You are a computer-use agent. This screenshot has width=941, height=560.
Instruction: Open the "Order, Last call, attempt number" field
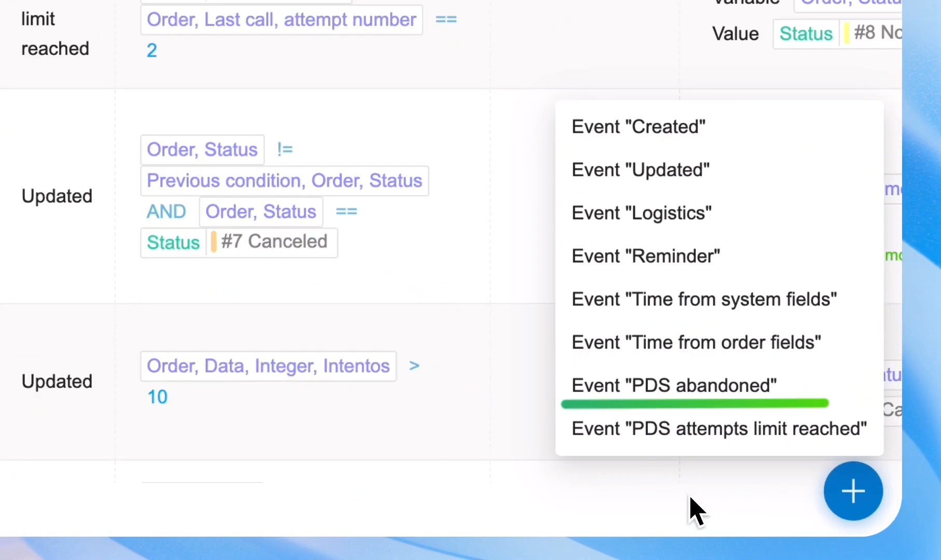point(281,20)
